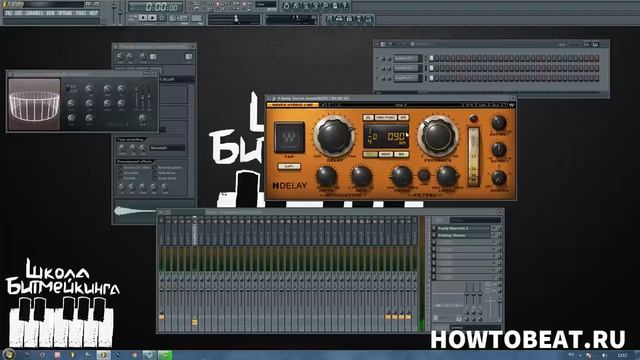Open the Windows Start button
The width and height of the screenshot is (640, 360).
tap(8, 354)
